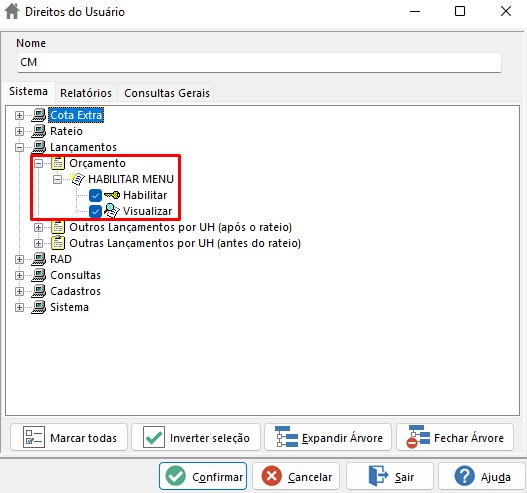Select the Consultas tree label

[x=75, y=275]
